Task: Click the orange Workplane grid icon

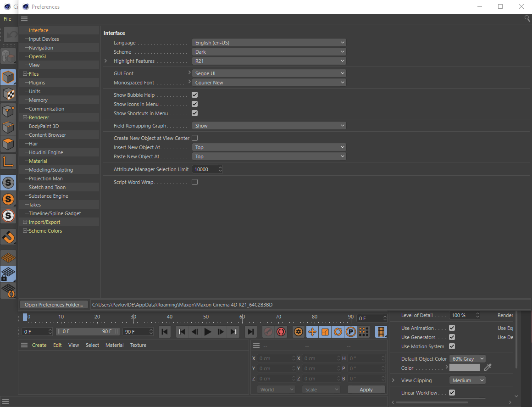Action: 8,257
